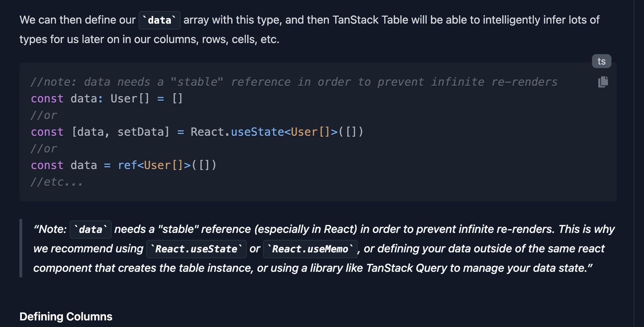644x327 pixels.
Task: Copy the code block using the clipboard icon
Action: coord(603,82)
